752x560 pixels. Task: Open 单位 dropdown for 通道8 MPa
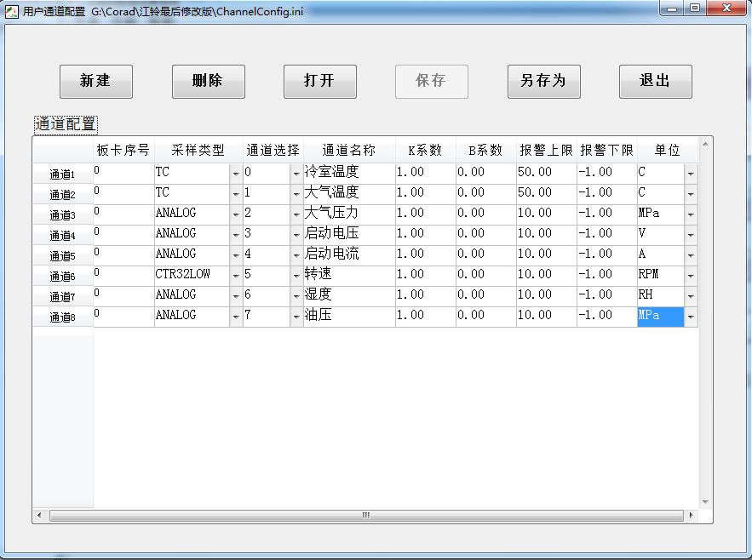(691, 317)
